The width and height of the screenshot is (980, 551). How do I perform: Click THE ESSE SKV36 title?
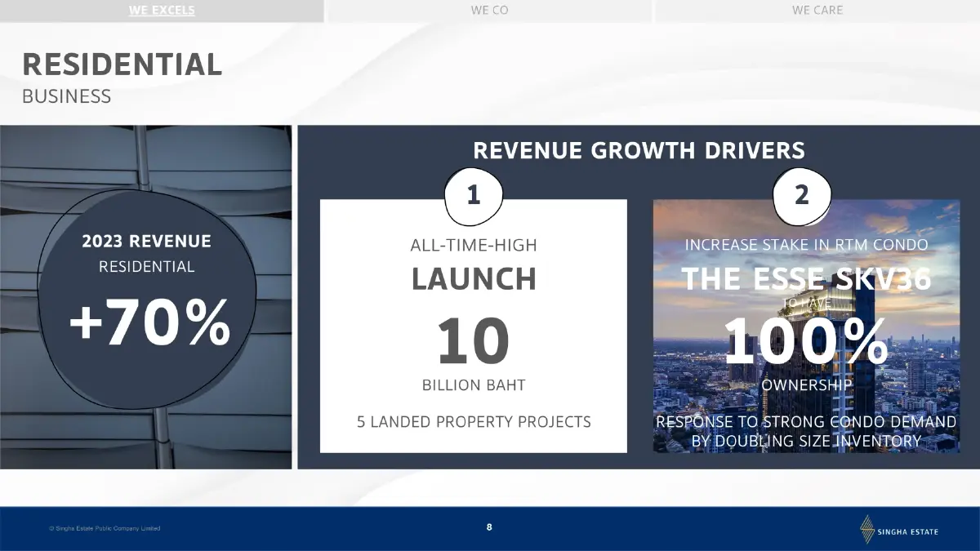click(x=806, y=279)
